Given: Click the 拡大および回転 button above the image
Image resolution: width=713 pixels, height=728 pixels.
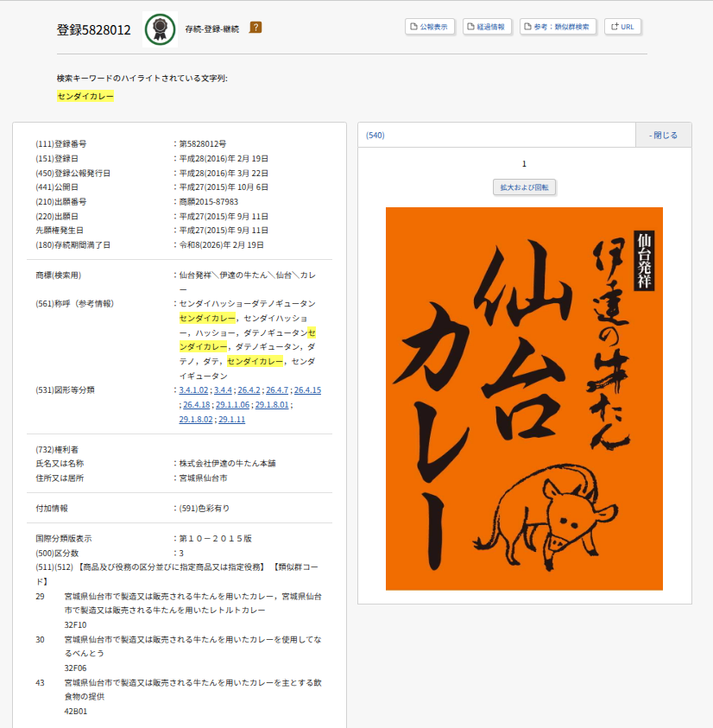Looking at the screenshot, I should (x=525, y=187).
